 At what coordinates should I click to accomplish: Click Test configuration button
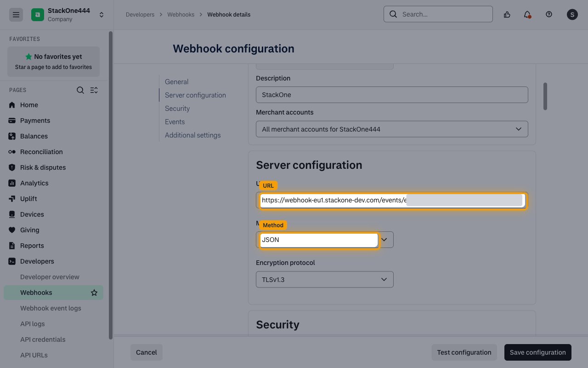(x=464, y=352)
